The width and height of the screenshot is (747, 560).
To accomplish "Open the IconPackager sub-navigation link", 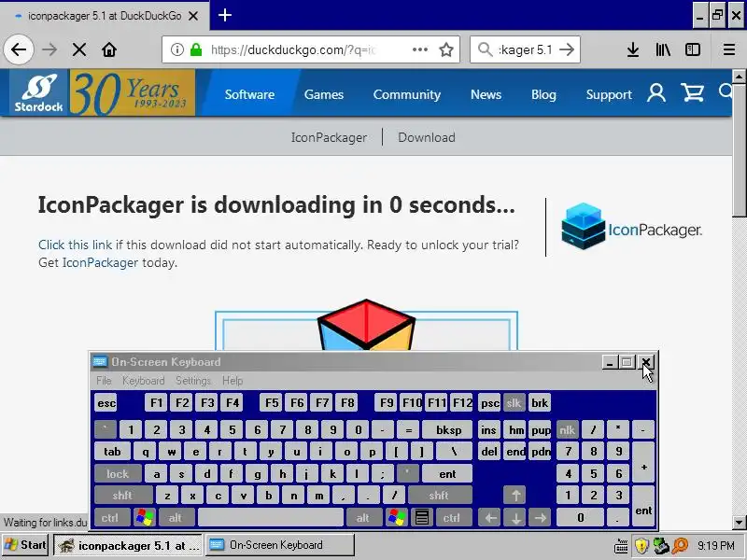I will point(330,137).
